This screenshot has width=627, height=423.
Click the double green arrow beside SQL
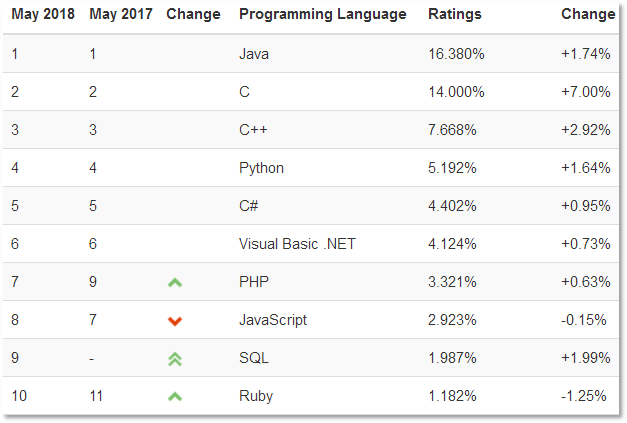[x=175, y=359]
